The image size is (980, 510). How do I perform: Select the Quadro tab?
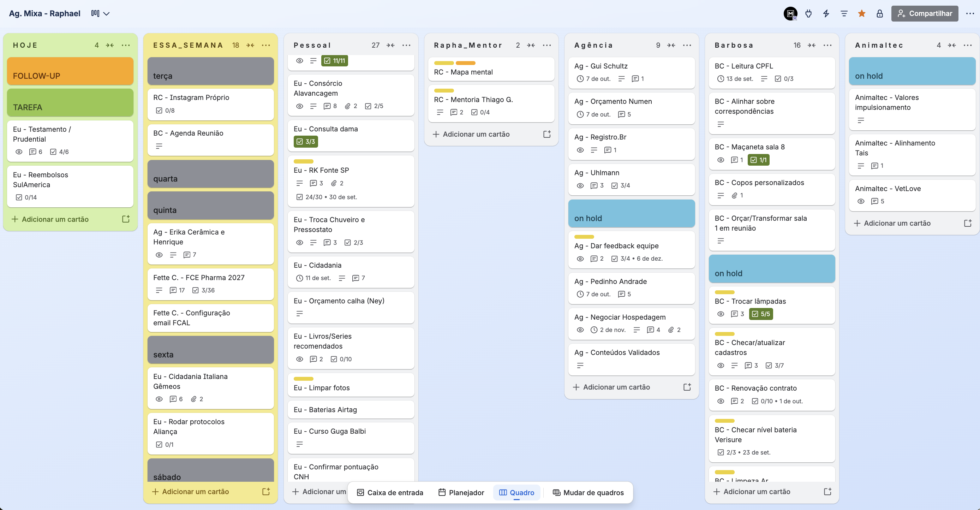tap(516, 492)
